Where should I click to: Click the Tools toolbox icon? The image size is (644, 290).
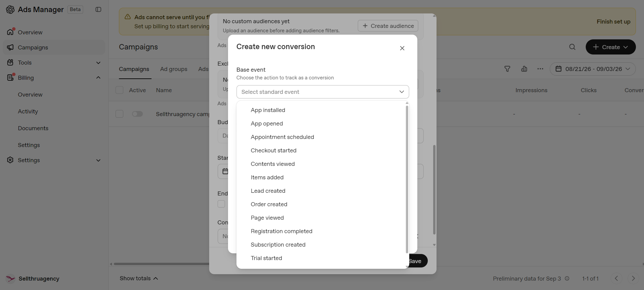click(10, 63)
